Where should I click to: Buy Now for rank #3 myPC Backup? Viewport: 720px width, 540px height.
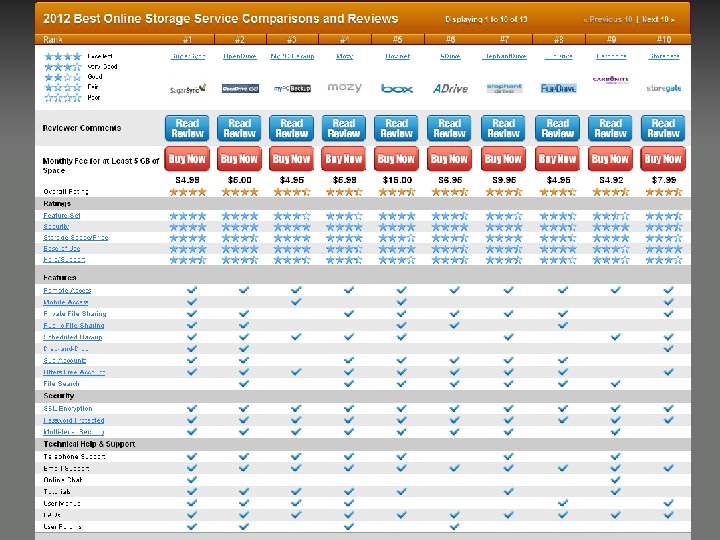point(292,158)
